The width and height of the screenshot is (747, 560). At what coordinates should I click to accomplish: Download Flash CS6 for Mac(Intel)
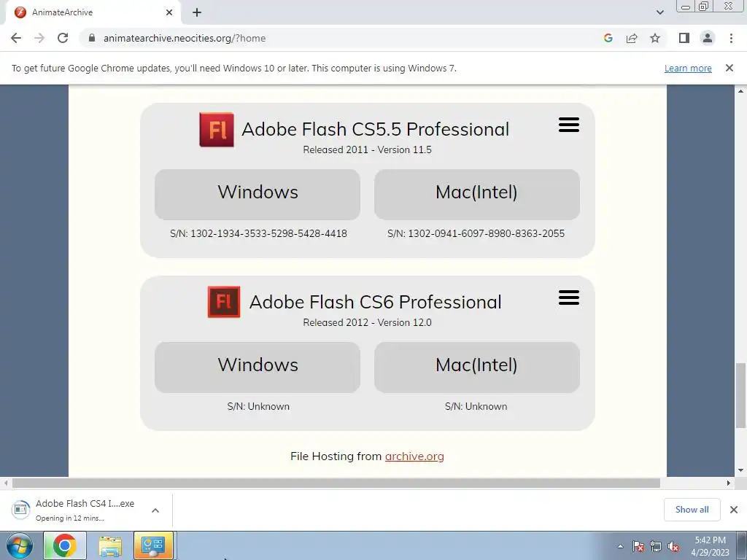pos(477,367)
